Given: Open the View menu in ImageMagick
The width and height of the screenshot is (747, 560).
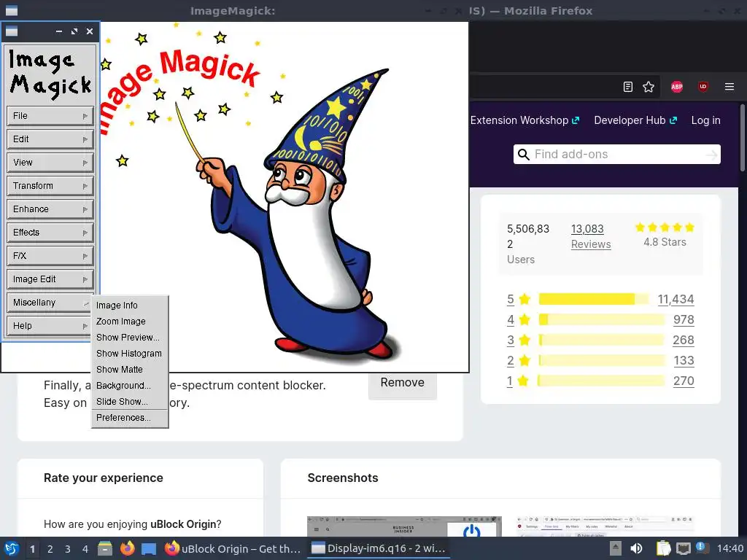Looking at the screenshot, I should click(50, 163).
